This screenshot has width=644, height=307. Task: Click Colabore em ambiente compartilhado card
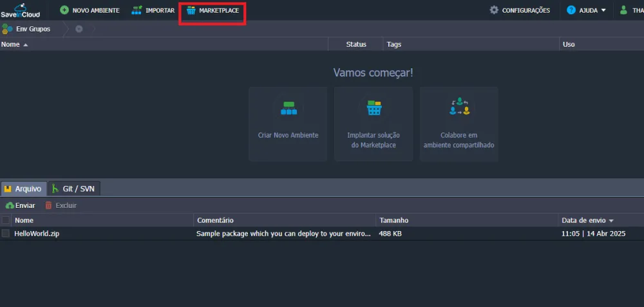459,124
